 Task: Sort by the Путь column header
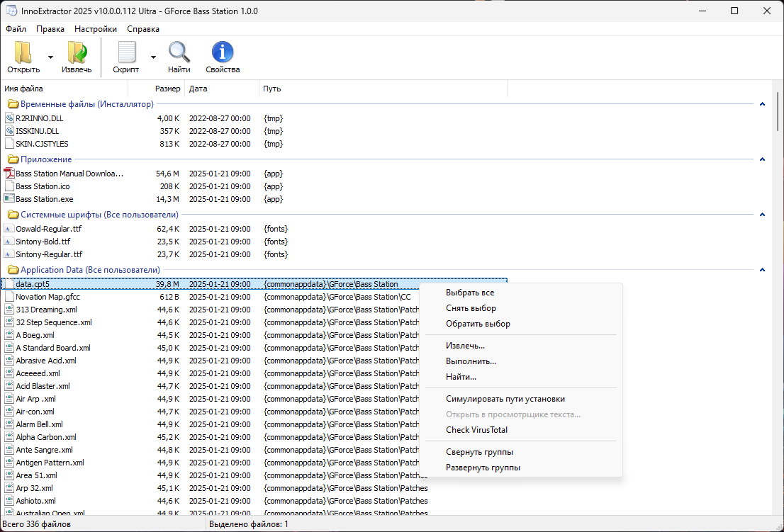(383, 89)
